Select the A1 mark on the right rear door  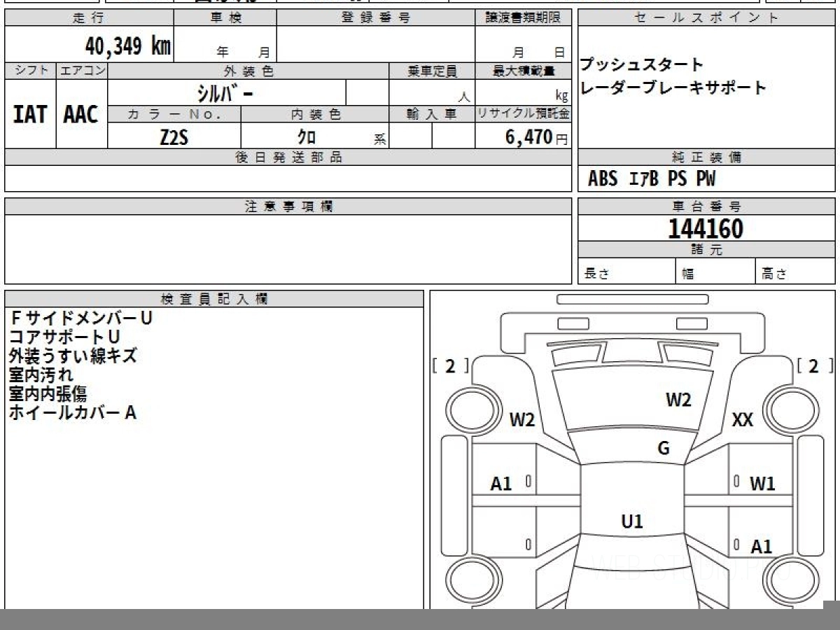(x=761, y=546)
